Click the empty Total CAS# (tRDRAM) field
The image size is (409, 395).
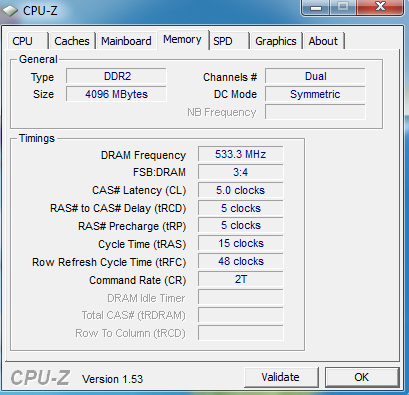241,315
